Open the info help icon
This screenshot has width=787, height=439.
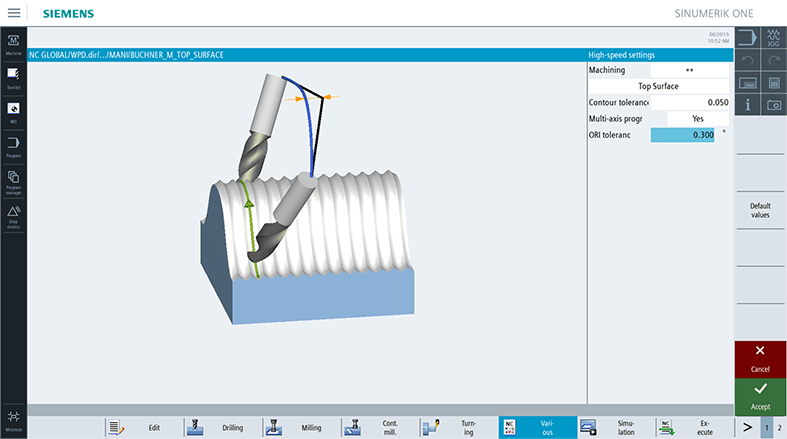[x=747, y=105]
